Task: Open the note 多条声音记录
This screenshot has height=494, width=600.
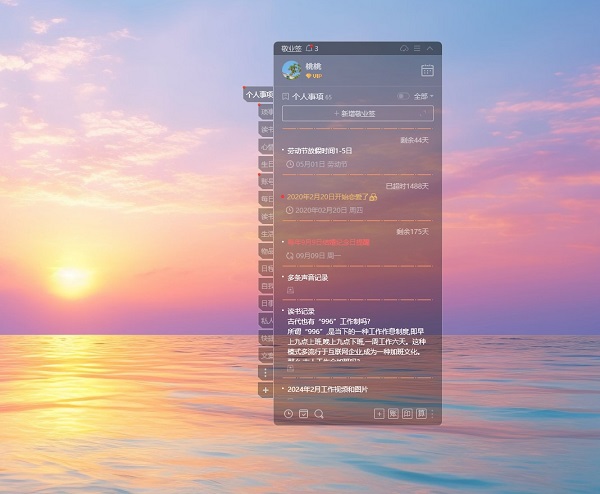Action: pos(308,278)
